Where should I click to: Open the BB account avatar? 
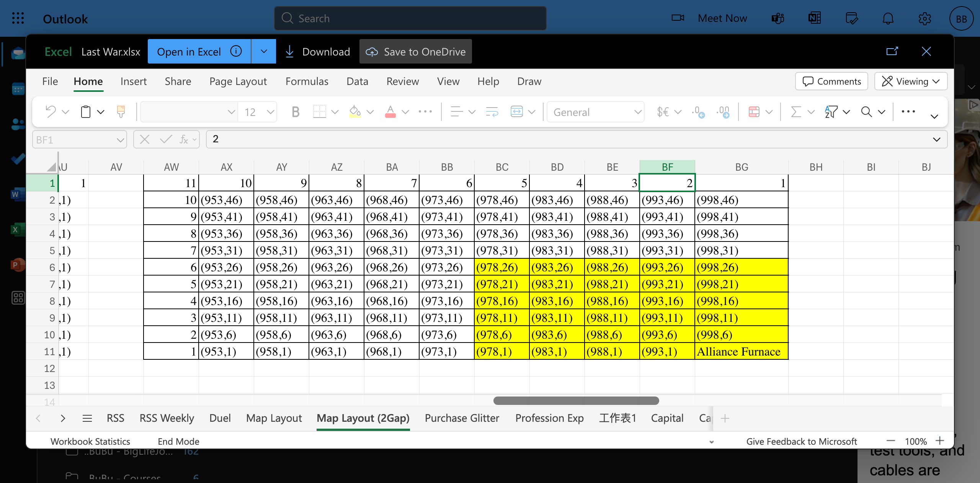(x=961, y=18)
